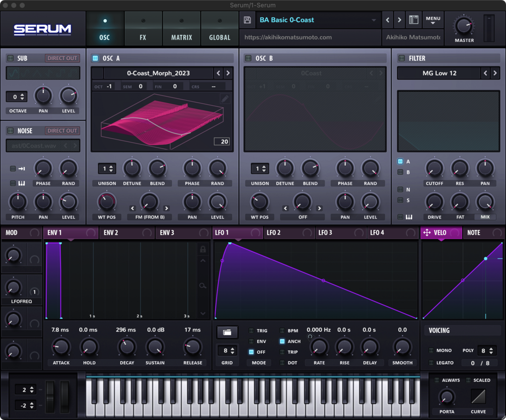Change OSC B unison voices stepper
The height and width of the screenshot is (420, 506).
[264, 169]
